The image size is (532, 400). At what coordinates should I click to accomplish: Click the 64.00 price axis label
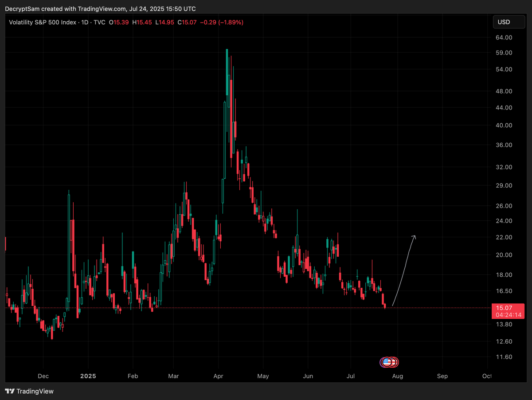[x=505, y=38]
